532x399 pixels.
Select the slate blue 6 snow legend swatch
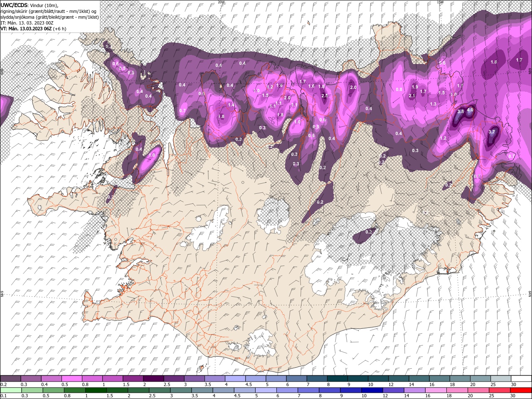pyautogui.click(x=296, y=379)
